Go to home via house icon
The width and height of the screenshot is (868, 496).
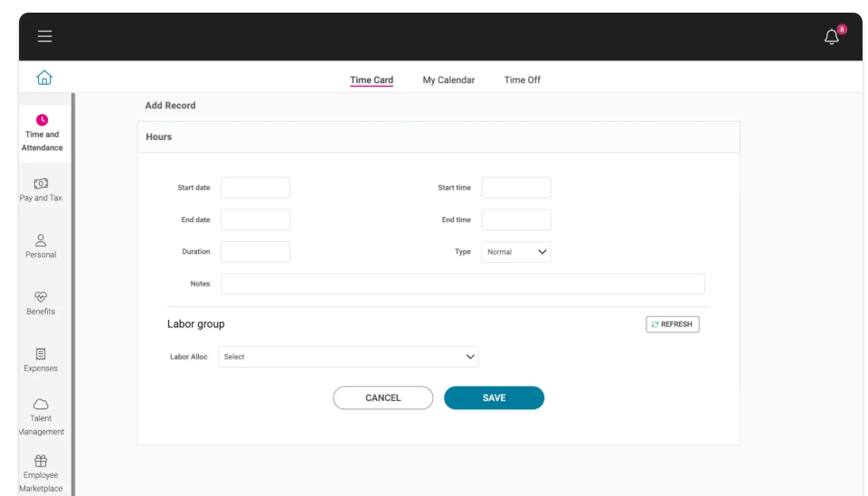point(43,80)
